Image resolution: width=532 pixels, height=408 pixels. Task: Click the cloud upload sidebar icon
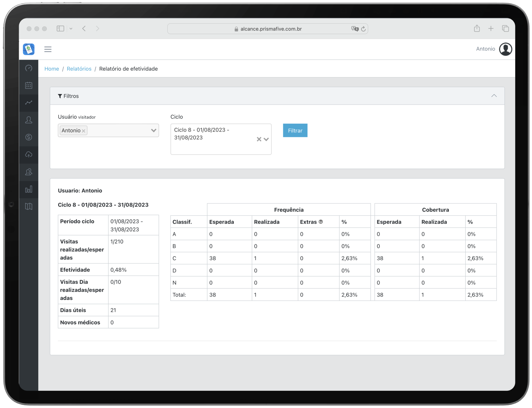[x=29, y=154]
